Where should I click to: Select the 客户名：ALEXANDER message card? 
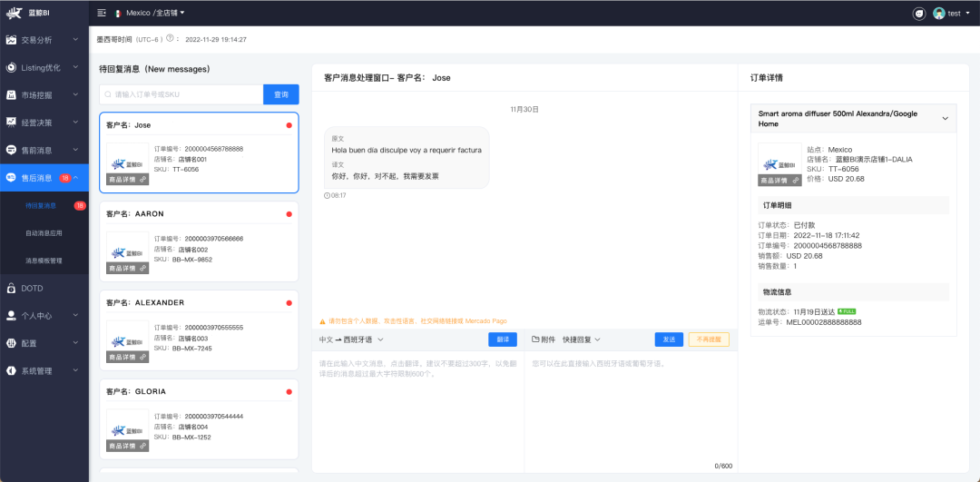[x=199, y=330]
